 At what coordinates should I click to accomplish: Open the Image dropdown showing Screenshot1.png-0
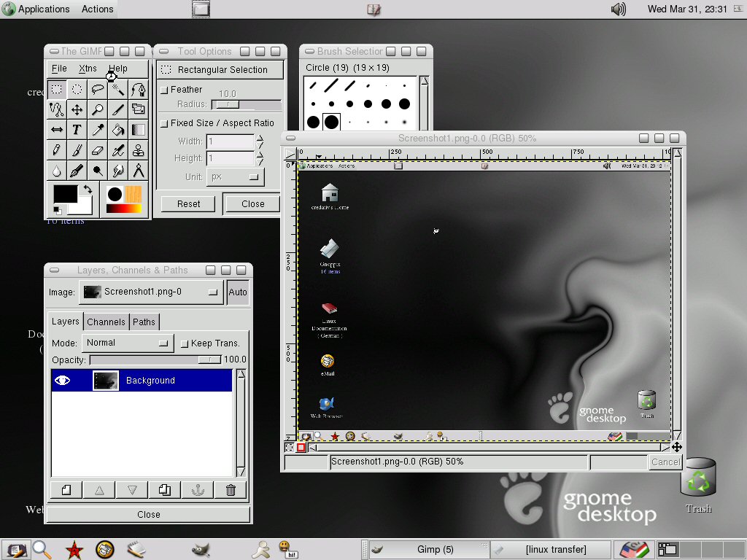[x=151, y=292]
